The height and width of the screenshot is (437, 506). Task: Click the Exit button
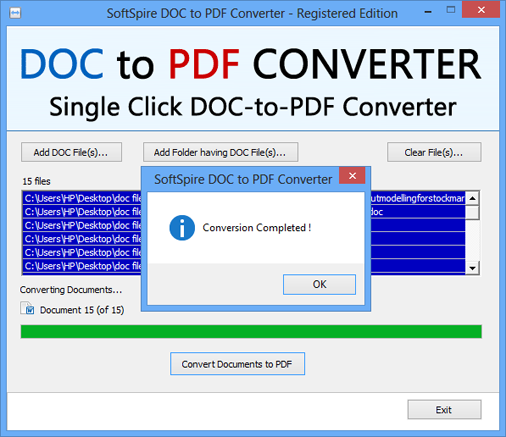444,410
